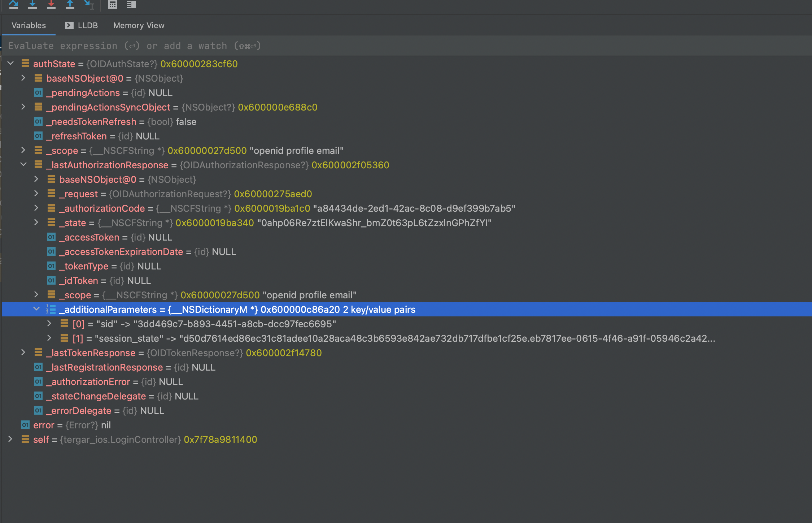Expand the self LoginController node
The width and height of the screenshot is (812, 523).
10,439
